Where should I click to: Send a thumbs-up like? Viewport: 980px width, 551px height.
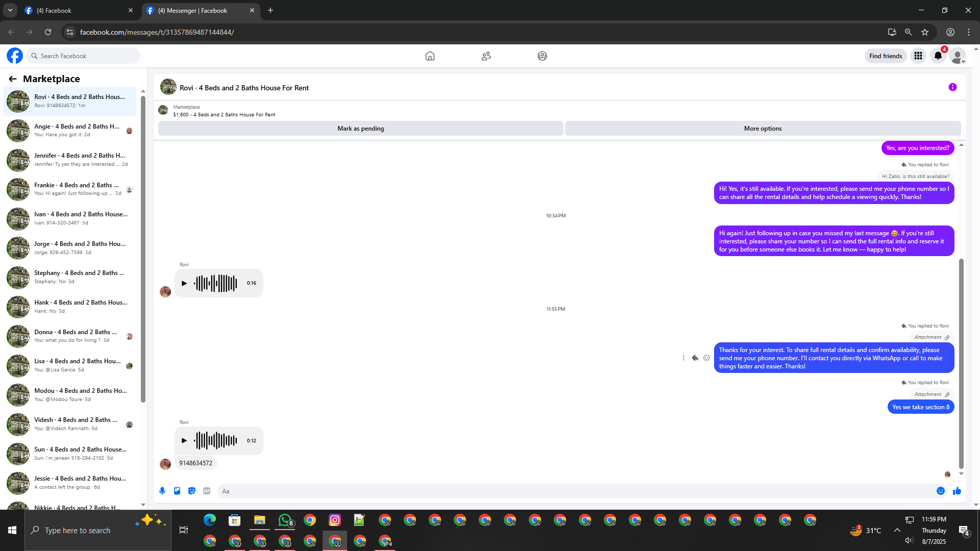[957, 491]
